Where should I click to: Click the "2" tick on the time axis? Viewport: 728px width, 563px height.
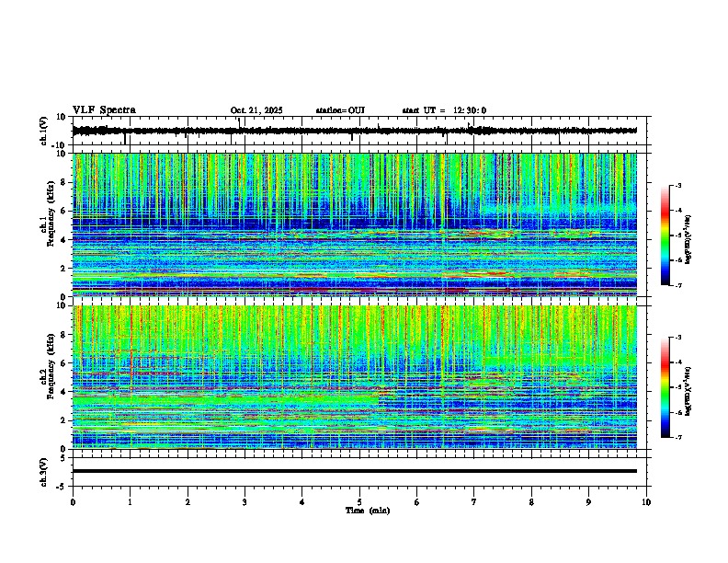(x=188, y=502)
